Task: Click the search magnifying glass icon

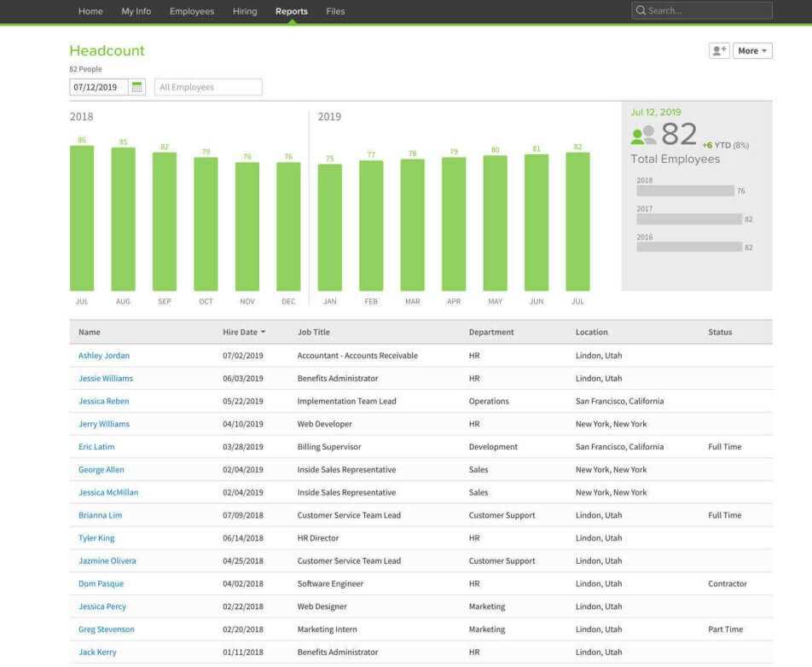Action: [641, 10]
